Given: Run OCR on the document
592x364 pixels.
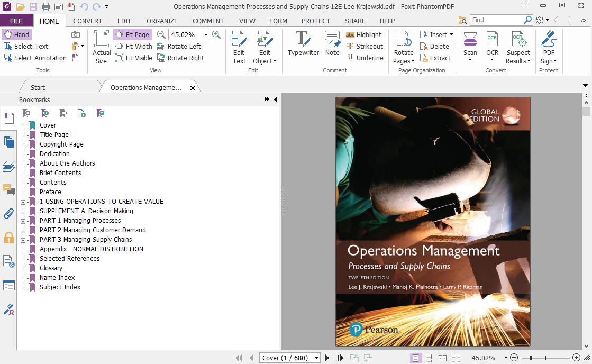Looking at the screenshot, I should pos(493,46).
